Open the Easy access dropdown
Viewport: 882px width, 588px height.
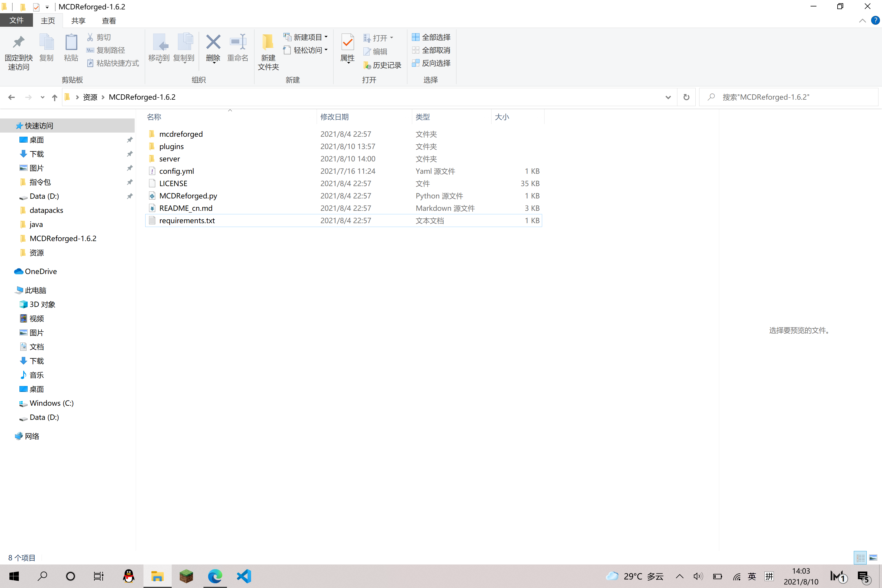(x=306, y=50)
